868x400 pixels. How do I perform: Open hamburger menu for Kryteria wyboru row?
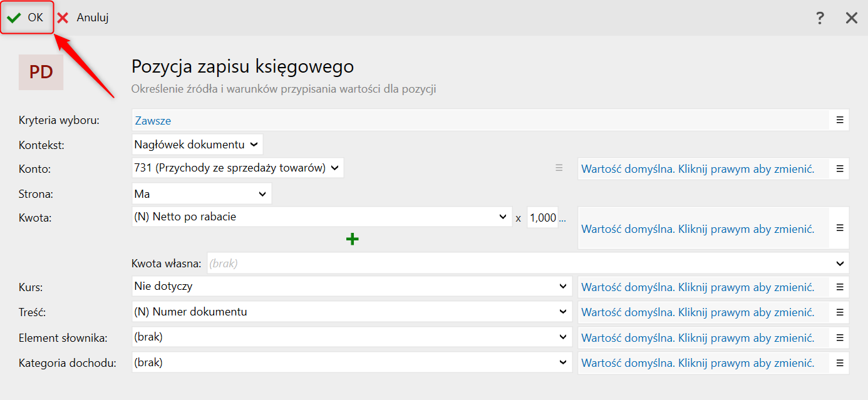pyautogui.click(x=840, y=120)
